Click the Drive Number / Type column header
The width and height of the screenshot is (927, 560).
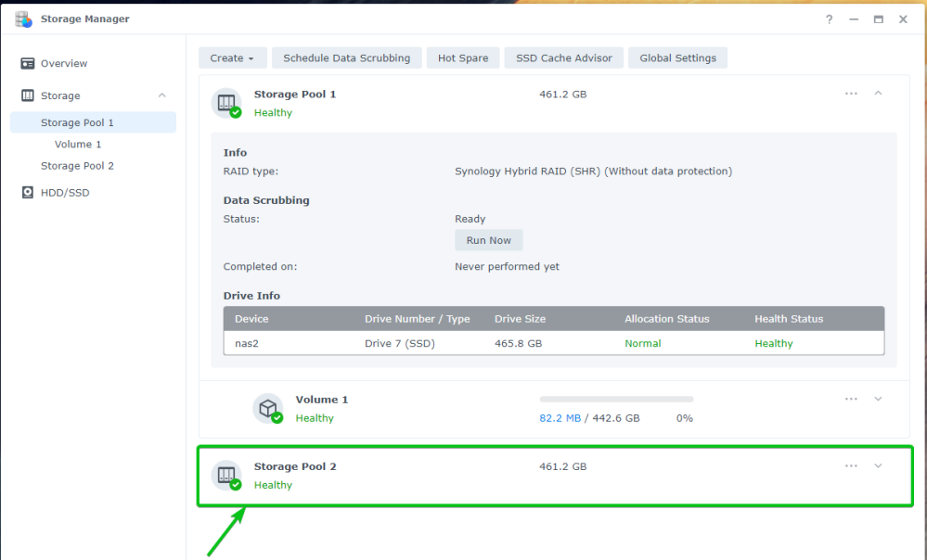tap(417, 319)
